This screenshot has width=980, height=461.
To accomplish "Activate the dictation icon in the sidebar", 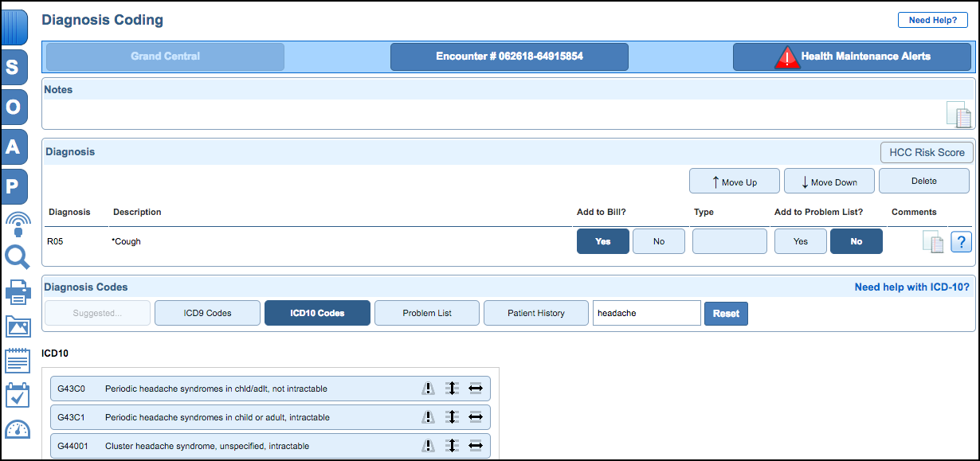I will [x=16, y=225].
